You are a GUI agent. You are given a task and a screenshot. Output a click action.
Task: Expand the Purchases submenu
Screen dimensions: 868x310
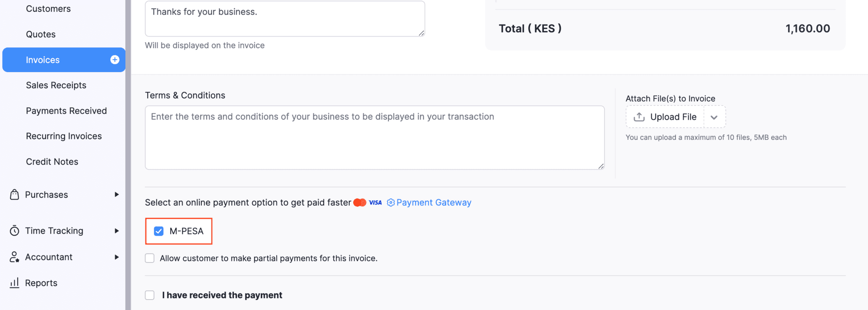tap(117, 195)
